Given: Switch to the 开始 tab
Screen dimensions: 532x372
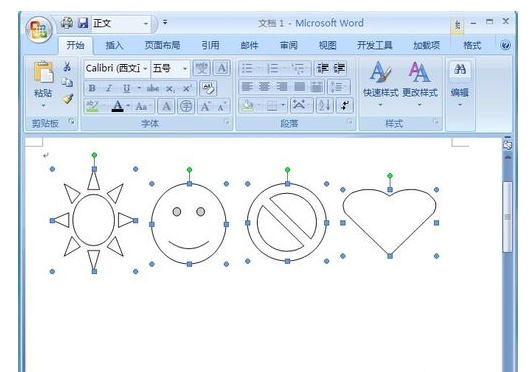Looking at the screenshot, I should [75, 45].
